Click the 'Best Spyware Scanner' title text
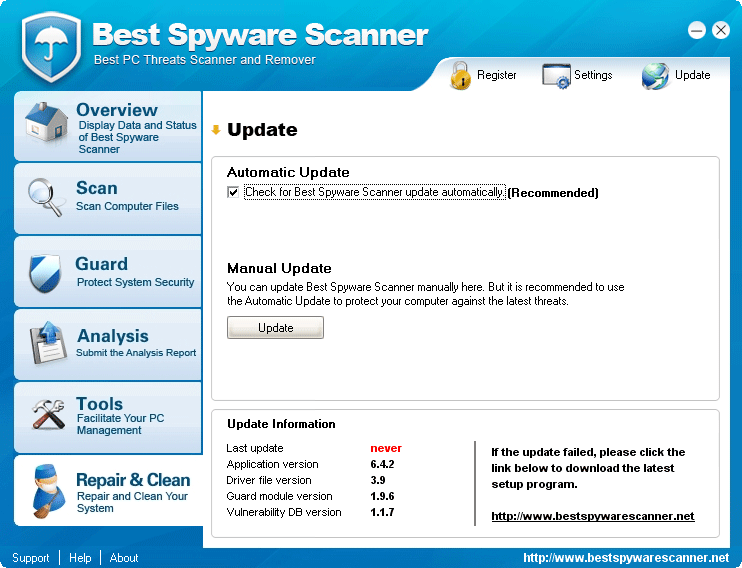 click(x=260, y=35)
